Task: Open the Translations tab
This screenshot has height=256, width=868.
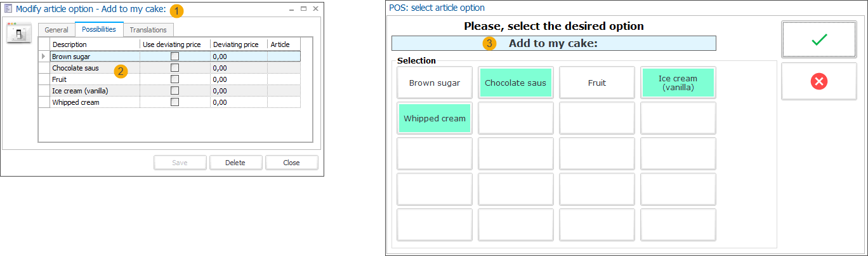Action: (148, 30)
